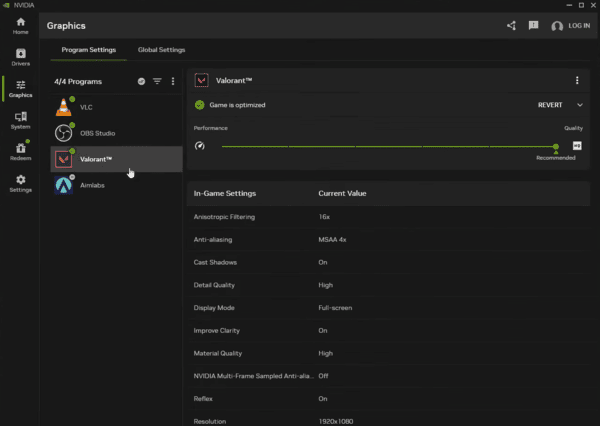Click the performance-quality slider handle

[x=556, y=146]
